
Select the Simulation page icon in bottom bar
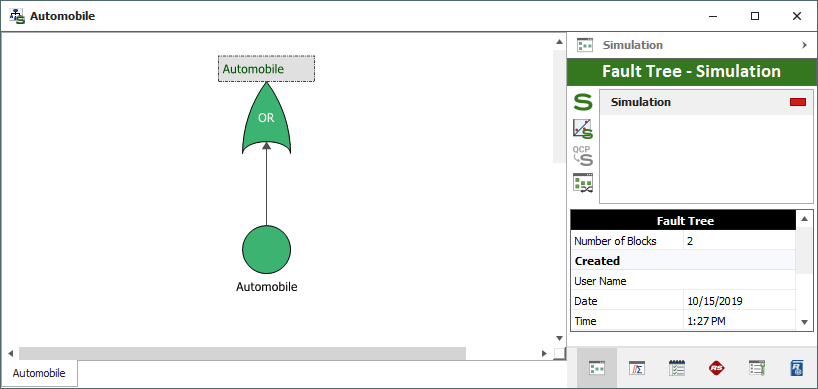(596, 368)
